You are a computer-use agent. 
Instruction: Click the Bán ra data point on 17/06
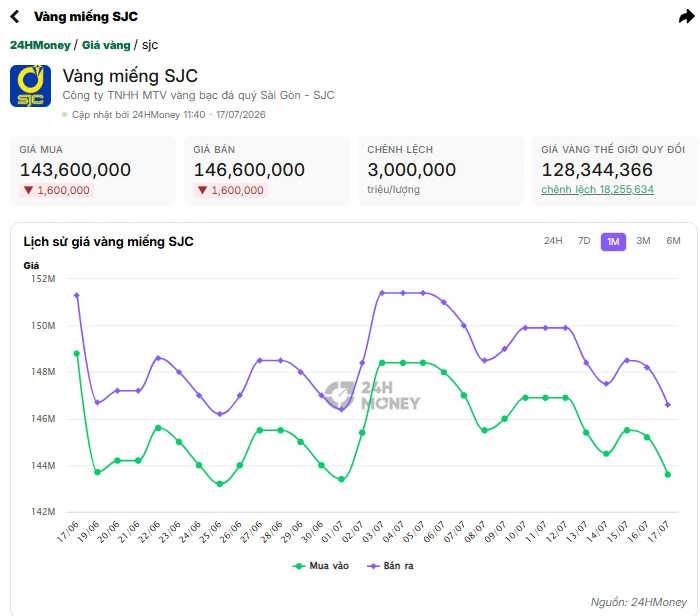pos(77,296)
